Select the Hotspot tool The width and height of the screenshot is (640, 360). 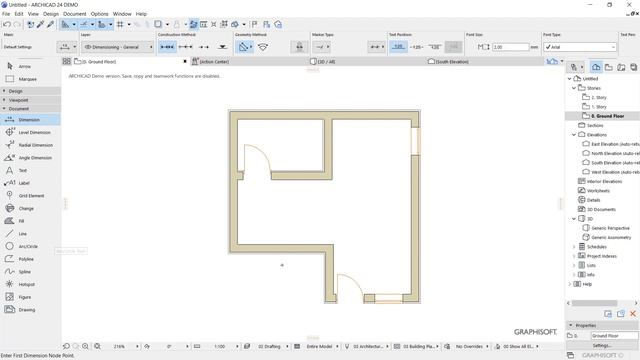pyautogui.click(x=27, y=284)
